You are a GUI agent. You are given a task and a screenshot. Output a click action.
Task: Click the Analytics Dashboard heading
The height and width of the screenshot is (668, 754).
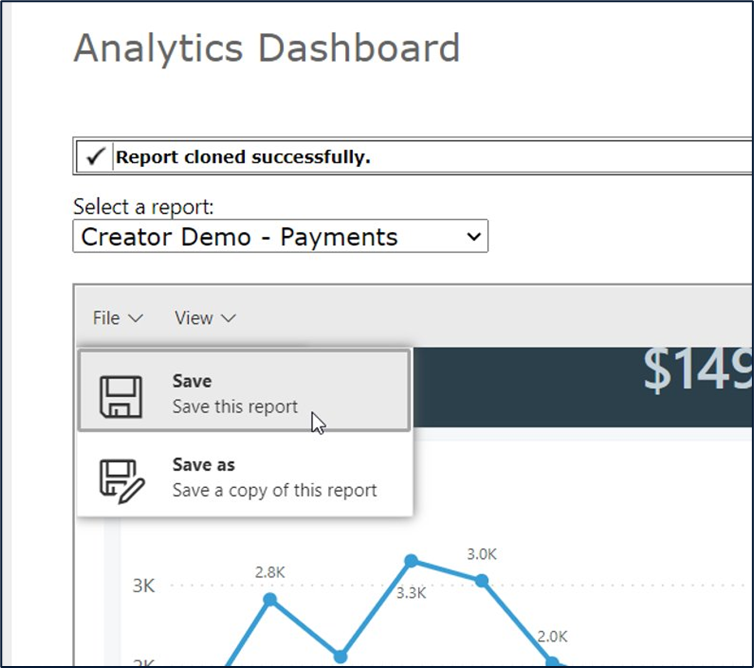tap(267, 48)
